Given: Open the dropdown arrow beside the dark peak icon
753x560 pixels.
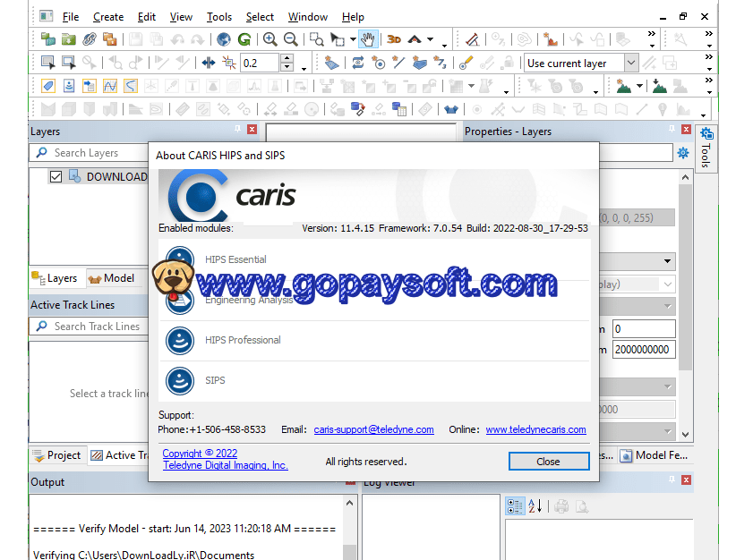Looking at the screenshot, I should 431,39.
